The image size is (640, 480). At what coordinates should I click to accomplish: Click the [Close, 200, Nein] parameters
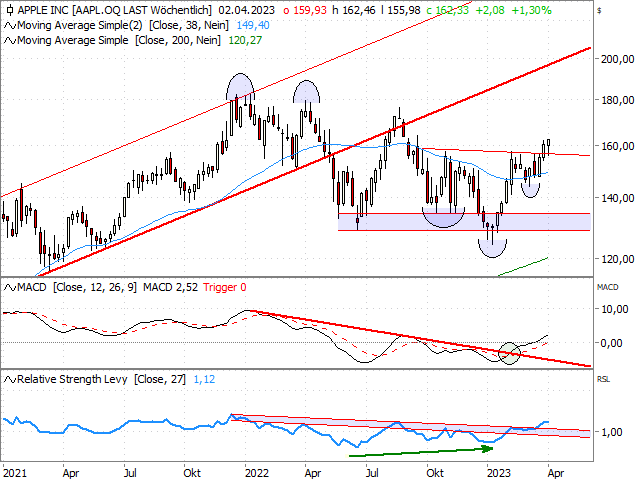178,40
